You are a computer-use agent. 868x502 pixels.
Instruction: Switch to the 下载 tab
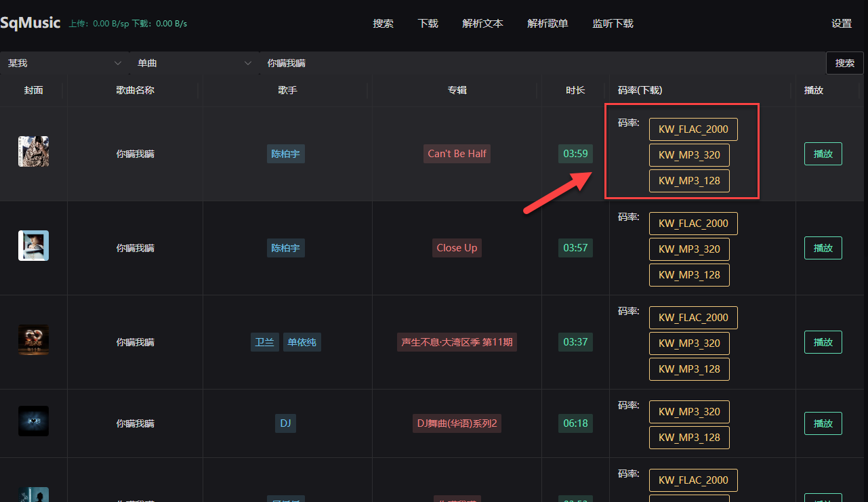click(428, 24)
